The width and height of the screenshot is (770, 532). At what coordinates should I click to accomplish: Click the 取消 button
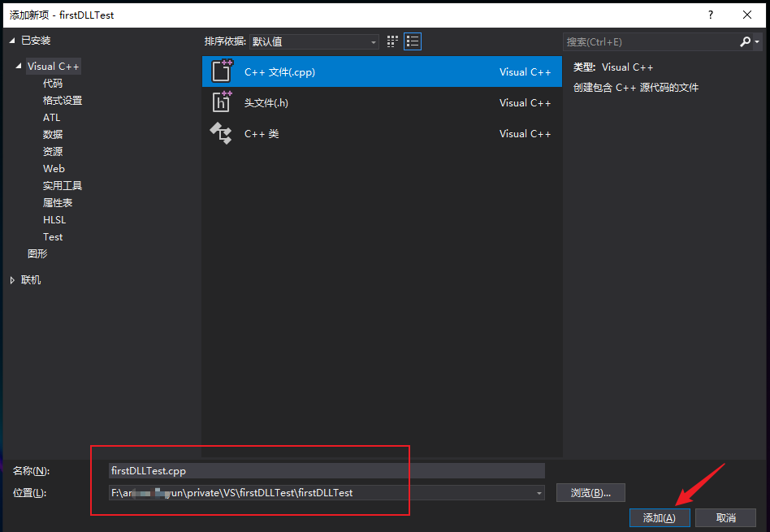[x=725, y=517]
